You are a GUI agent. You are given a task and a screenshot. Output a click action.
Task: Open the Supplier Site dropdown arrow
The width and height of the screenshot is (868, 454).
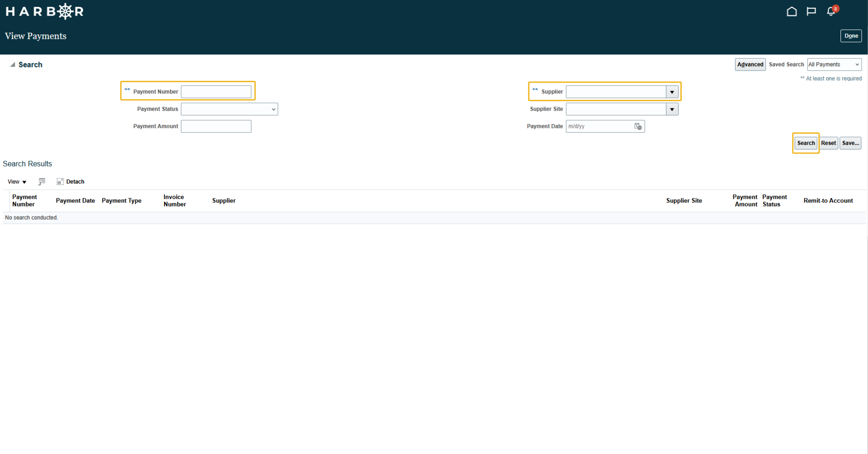click(672, 109)
